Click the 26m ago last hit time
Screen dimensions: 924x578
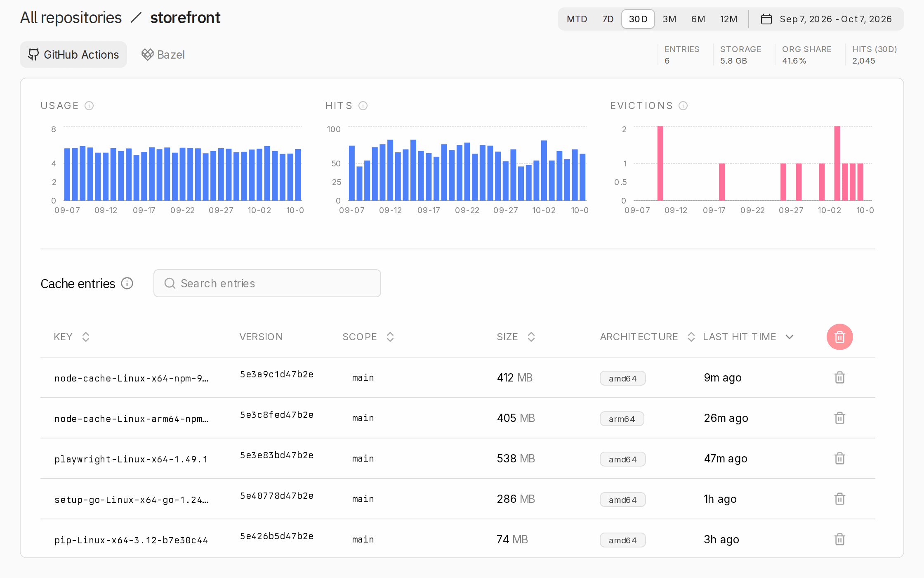[x=726, y=418]
